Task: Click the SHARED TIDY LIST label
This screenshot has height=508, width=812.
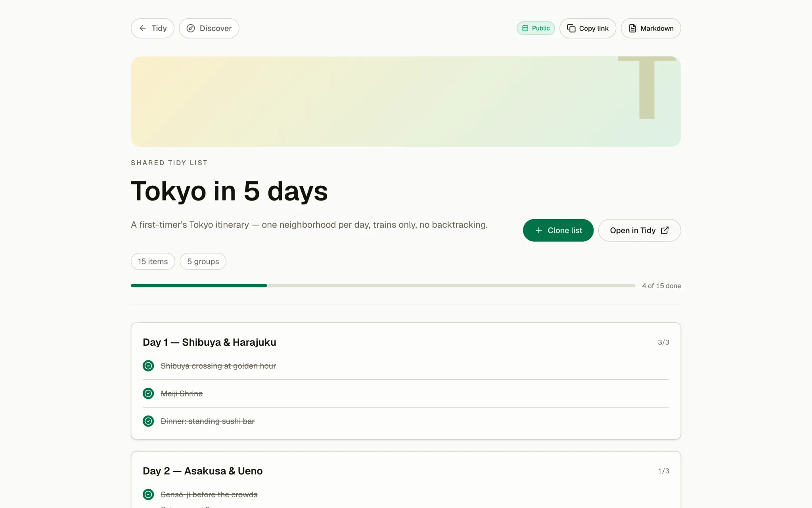Action: pos(169,163)
